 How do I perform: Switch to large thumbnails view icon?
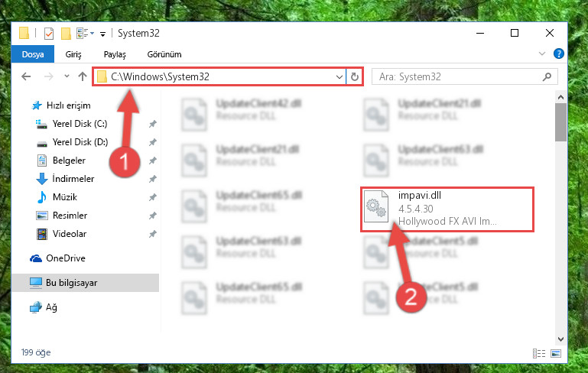556,353
